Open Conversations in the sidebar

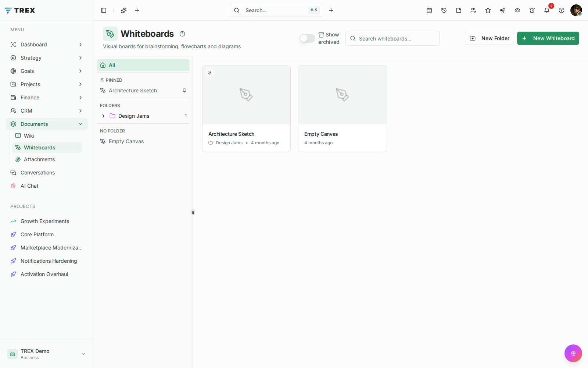47,173
